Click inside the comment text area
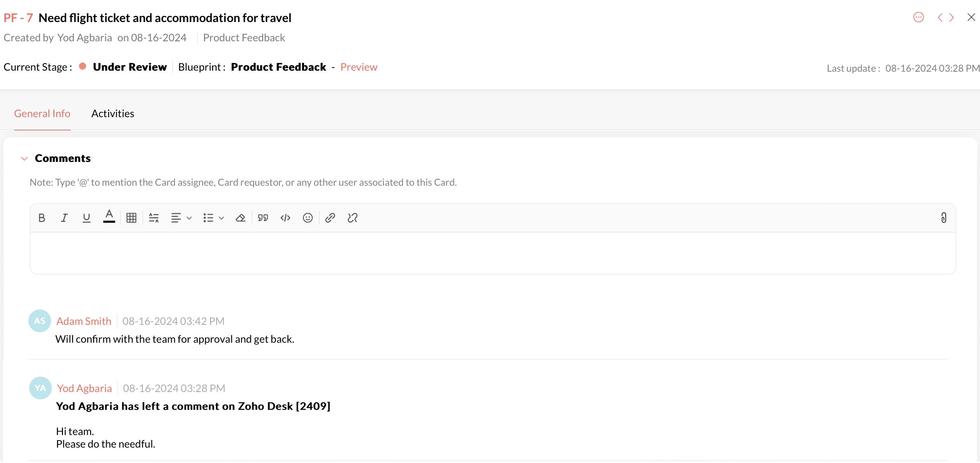 click(x=492, y=253)
